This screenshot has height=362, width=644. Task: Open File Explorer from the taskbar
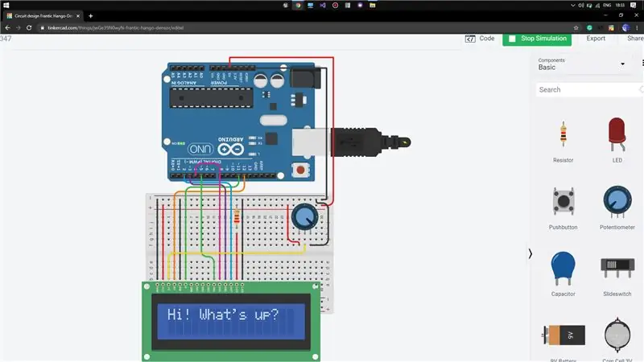(372, 6)
